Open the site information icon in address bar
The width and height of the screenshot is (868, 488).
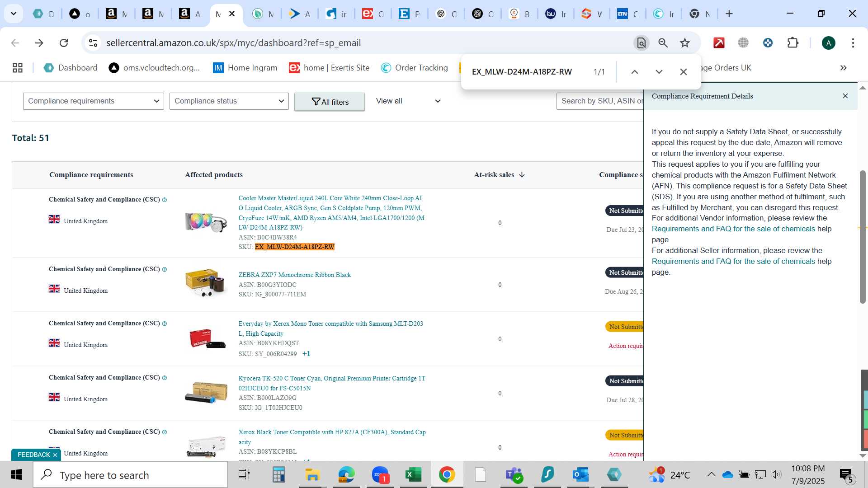click(93, 43)
